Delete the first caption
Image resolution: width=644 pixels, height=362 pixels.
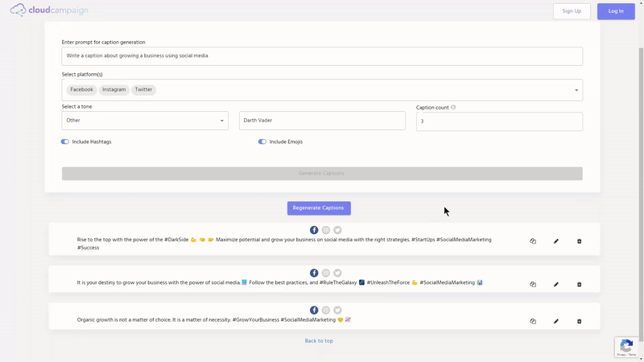[580, 241]
